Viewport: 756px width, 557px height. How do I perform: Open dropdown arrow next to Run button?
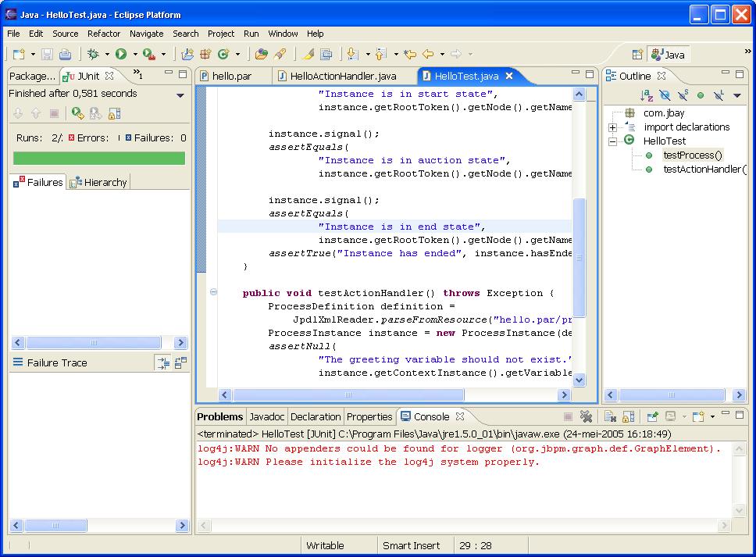tap(135, 55)
